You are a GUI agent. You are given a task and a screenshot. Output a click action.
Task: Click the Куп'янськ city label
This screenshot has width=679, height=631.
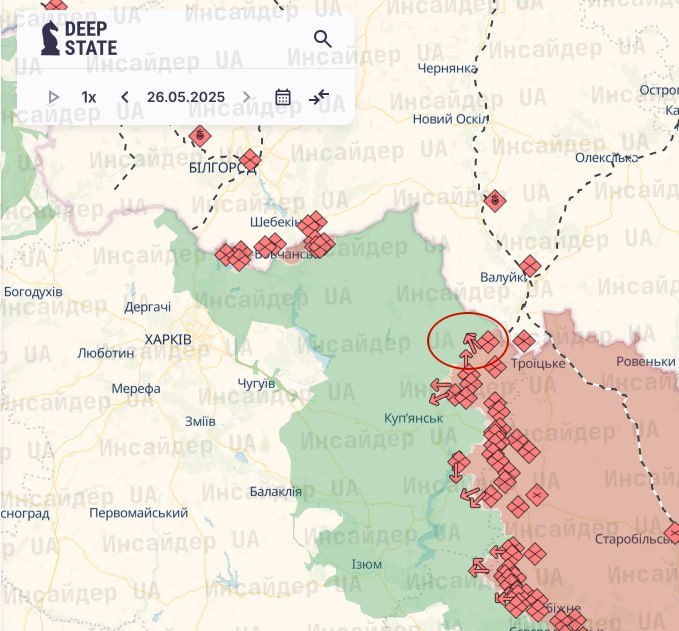tap(413, 416)
